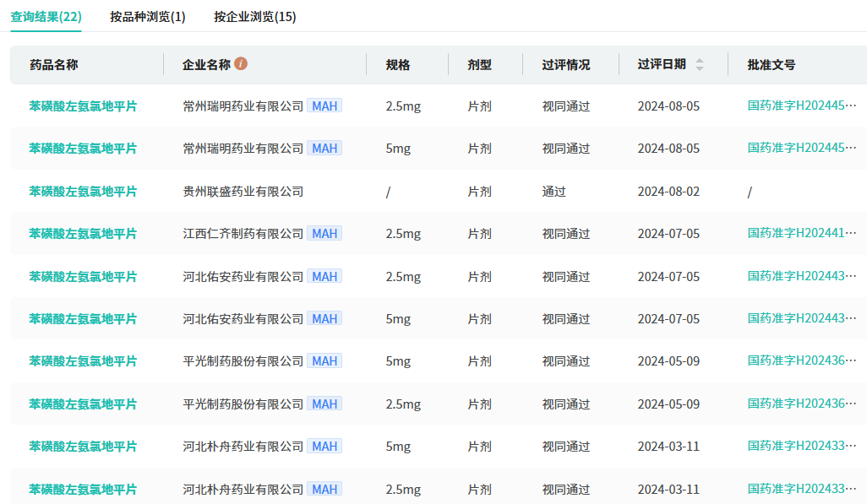
Task: Click MAH badge in 河北佑安 5mg row
Action: tap(324, 318)
